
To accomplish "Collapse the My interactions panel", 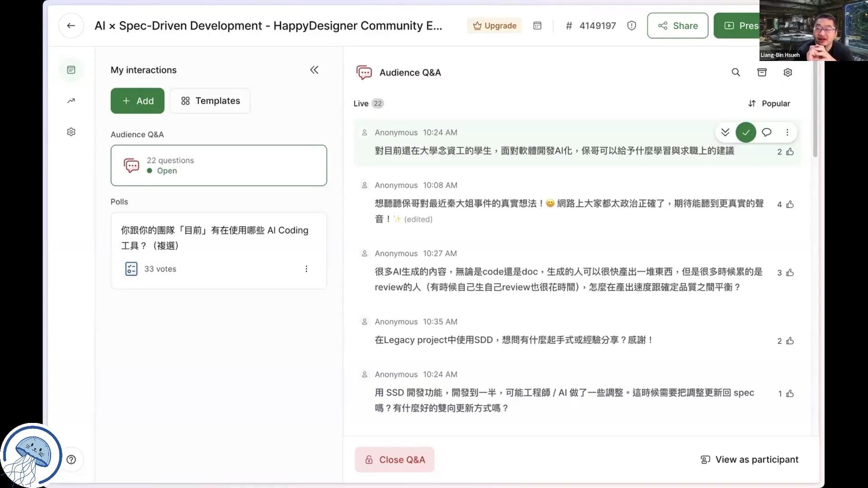I will coord(314,70).
